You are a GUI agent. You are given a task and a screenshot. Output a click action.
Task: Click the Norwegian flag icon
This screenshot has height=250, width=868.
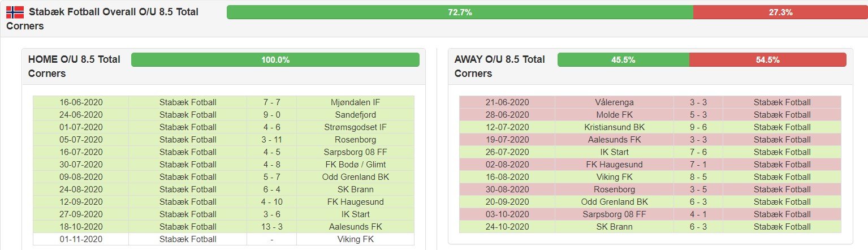tap(15, 12)
